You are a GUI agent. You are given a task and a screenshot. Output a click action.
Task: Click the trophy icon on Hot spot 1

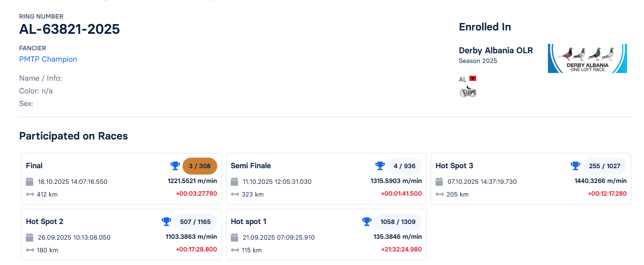(x=366, y=221)
